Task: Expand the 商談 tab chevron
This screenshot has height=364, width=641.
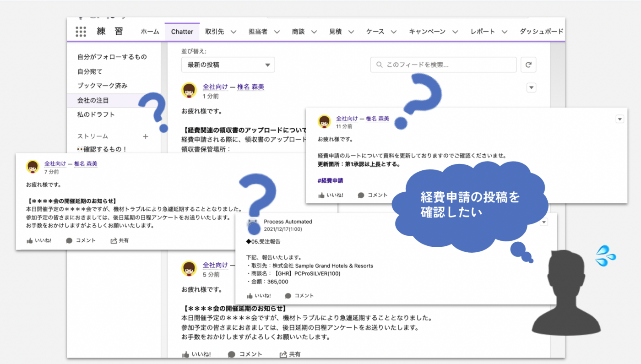Action: (x=314, y=32)
